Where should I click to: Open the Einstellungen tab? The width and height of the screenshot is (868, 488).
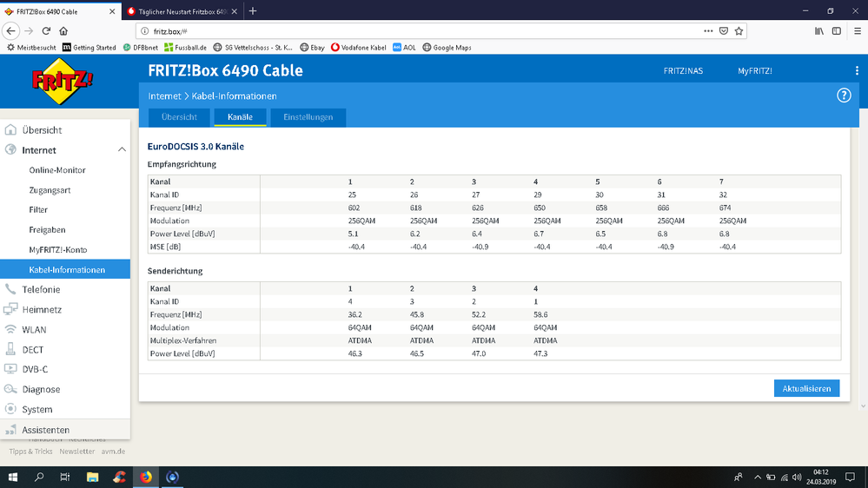308,117
